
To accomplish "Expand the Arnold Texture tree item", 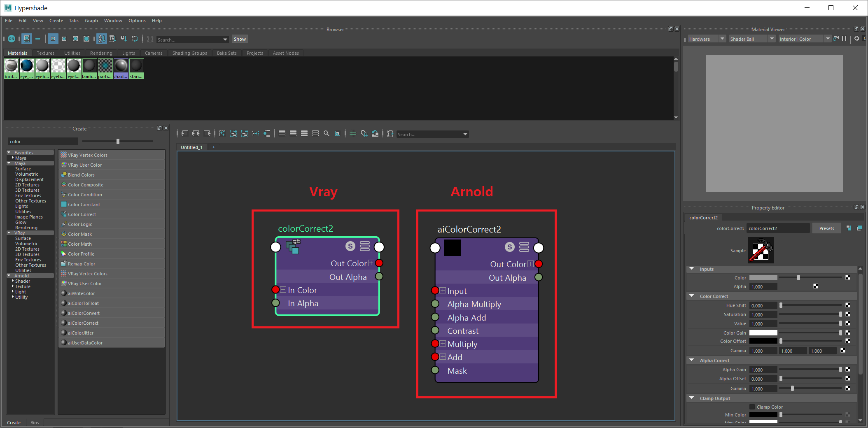I will point(13,286).
